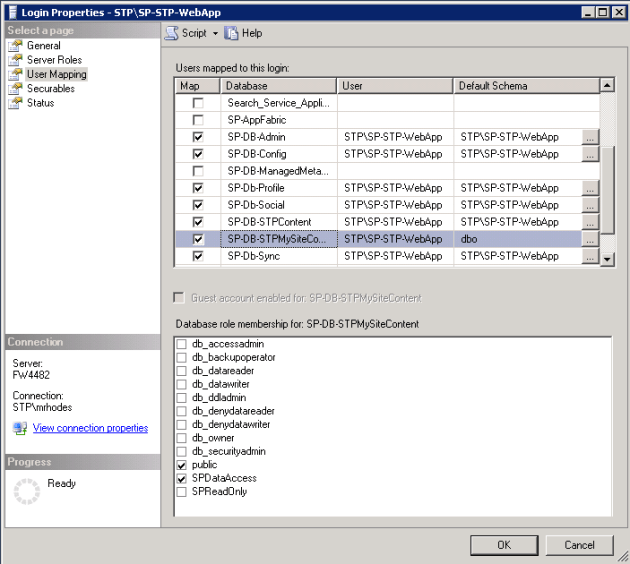
Task: Tick the db_datareader role checkbox
Action: pyautogui.click(x=181, y=371)
